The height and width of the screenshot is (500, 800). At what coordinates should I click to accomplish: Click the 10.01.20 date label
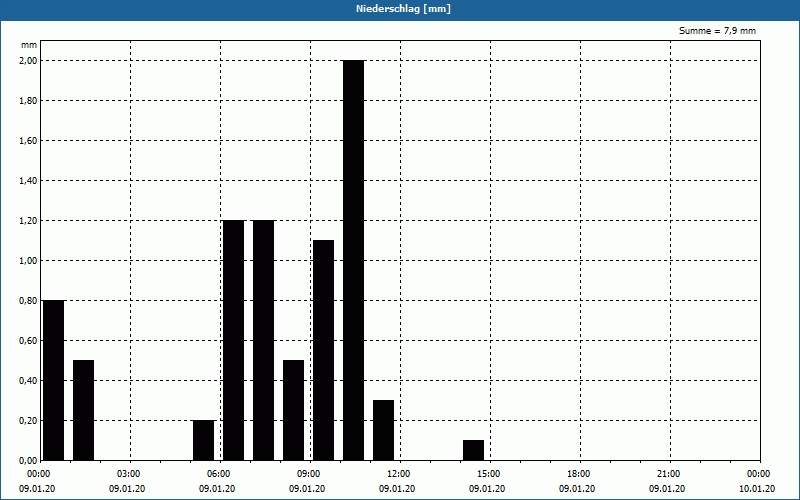pos(757,489)
